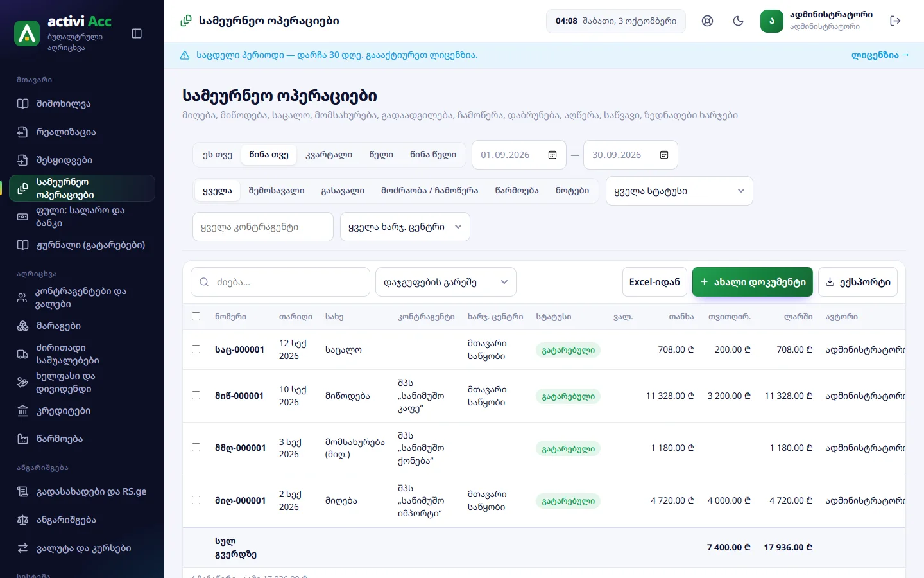Open the calendar icon of the 01.09.2026 date field
The height and width of the screenshot is (578, 924).
(x=552, y=155)
